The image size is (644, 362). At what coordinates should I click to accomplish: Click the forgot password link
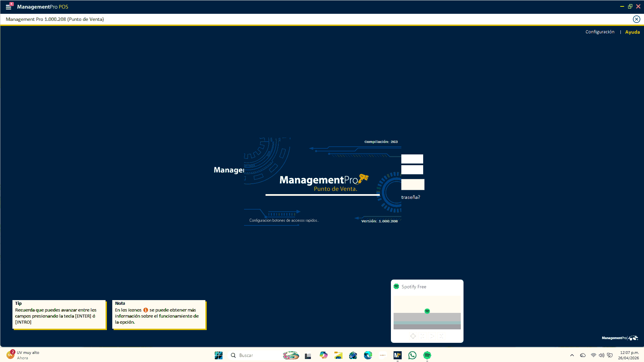pos(410,197)
